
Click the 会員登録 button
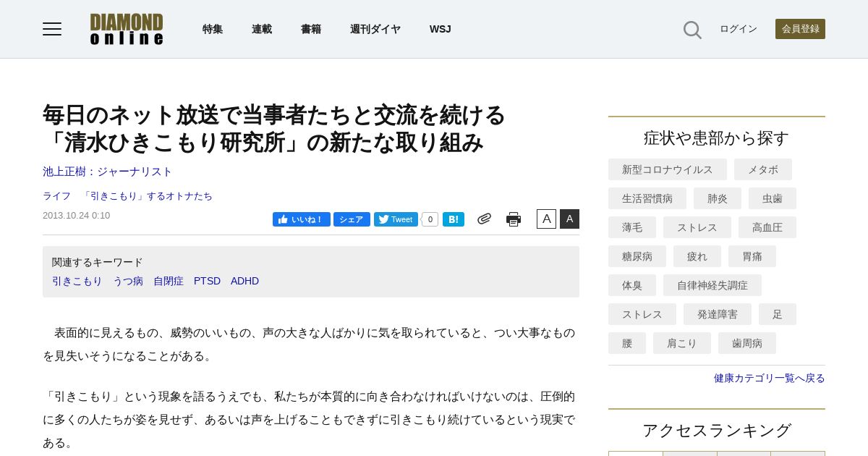point(800,29)
